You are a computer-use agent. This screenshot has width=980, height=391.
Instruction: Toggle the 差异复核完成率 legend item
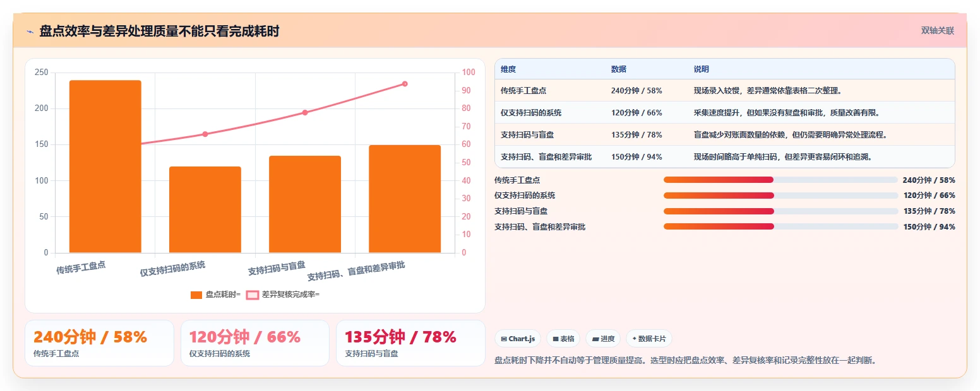point(283,295)
